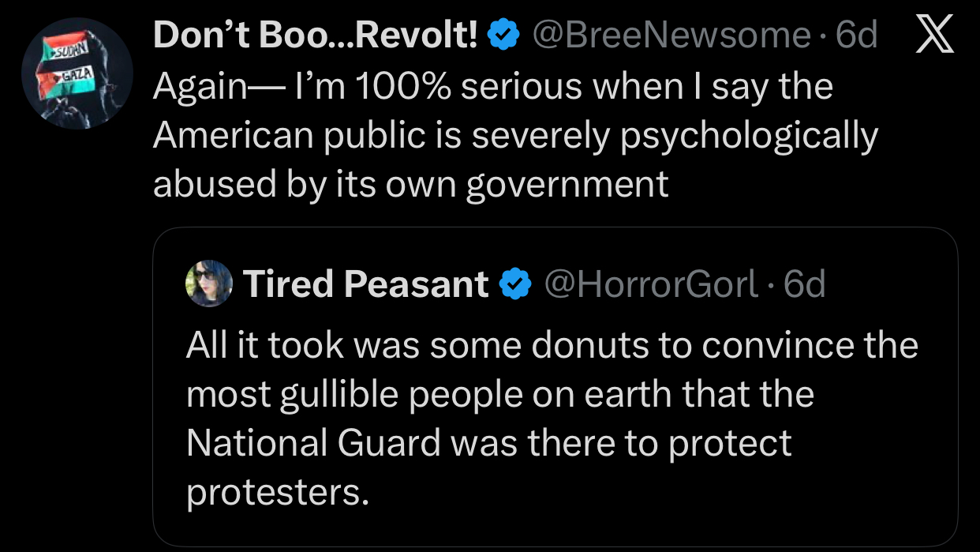Click the main tweet's 6d timestamp
980x552 pixels.
[856, 36]
